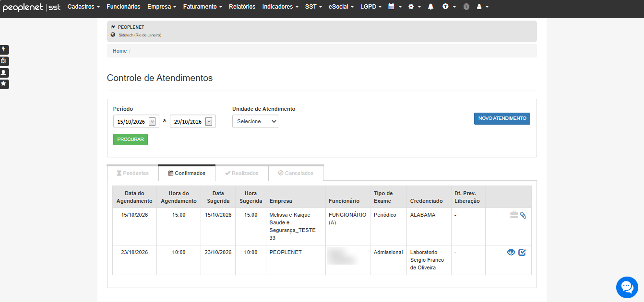
Task: Open the live chat bubble
Action: point(627,287)
